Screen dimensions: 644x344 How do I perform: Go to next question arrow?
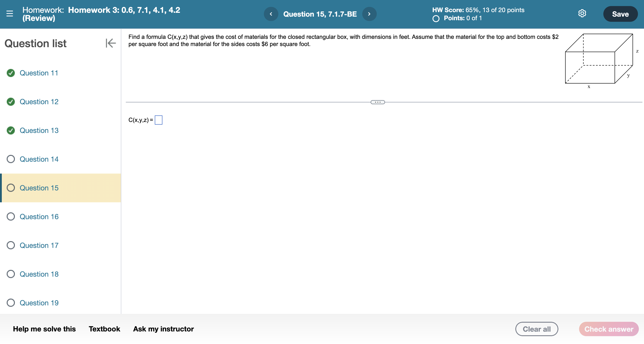point(369,14)
